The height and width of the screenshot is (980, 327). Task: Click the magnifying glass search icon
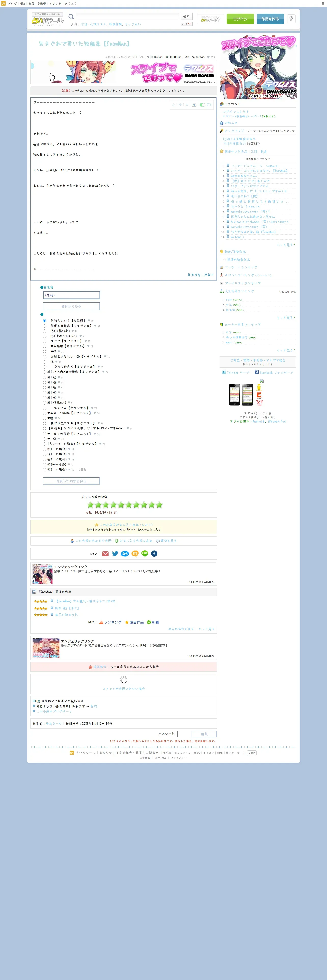(x=71, y=16)
